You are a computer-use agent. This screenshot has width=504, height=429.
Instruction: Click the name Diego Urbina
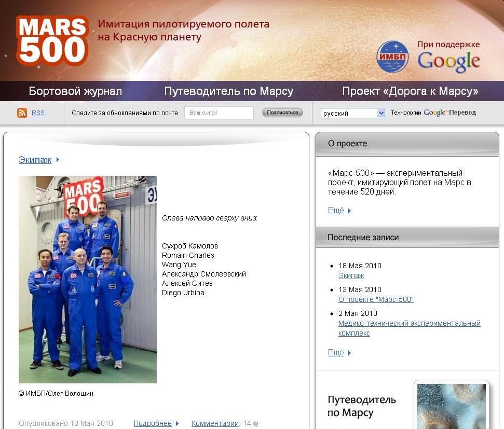[x=183, y=293]
